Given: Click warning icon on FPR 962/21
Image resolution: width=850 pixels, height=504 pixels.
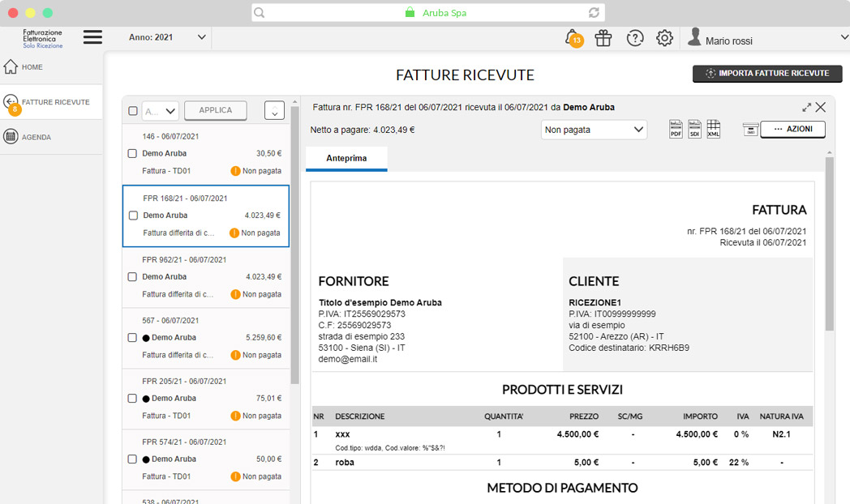Looking at the screenshot, I should pos(235,294).
